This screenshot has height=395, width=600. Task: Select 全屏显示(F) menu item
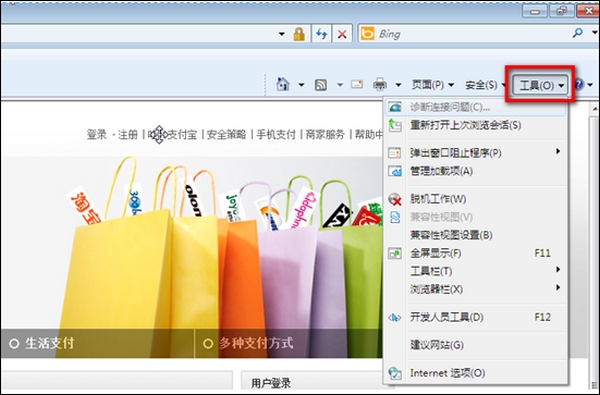click(476, 253)
